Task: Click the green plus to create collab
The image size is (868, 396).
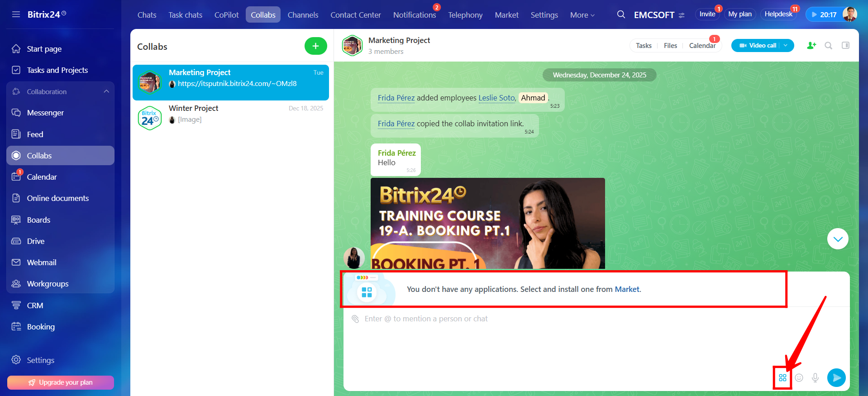Action: pos(315,46)
